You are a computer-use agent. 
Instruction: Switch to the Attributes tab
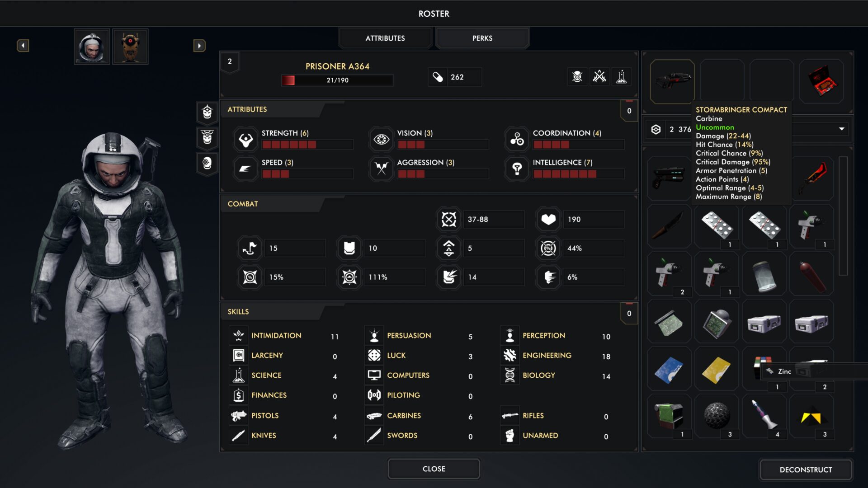pos(385,38)
